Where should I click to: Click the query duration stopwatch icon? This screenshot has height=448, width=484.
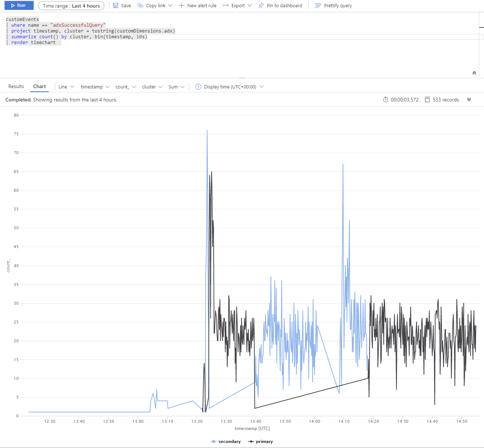point(385,99)
